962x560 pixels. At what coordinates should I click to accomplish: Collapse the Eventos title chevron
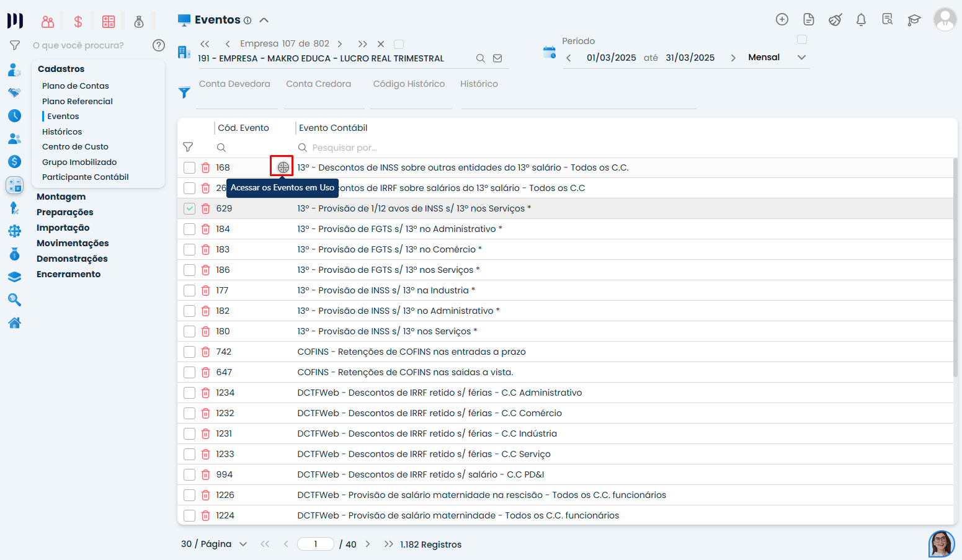(x=264, y=20)
